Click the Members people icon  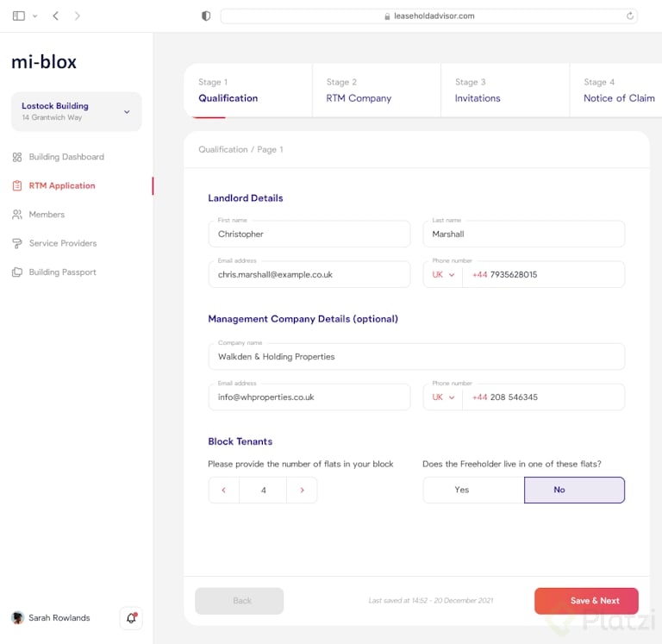tap(17, 215)
